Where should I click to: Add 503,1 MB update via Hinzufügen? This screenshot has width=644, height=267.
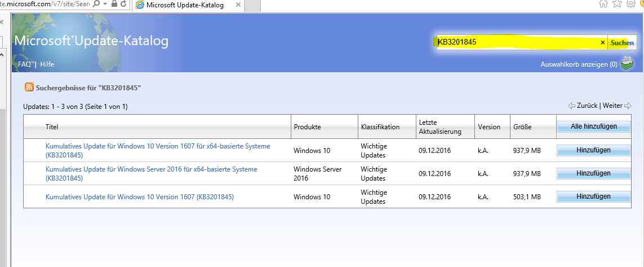(x=593, y=196)
